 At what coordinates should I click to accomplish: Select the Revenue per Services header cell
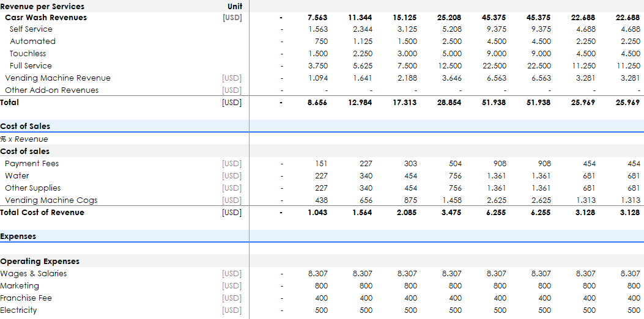[42, 6]
